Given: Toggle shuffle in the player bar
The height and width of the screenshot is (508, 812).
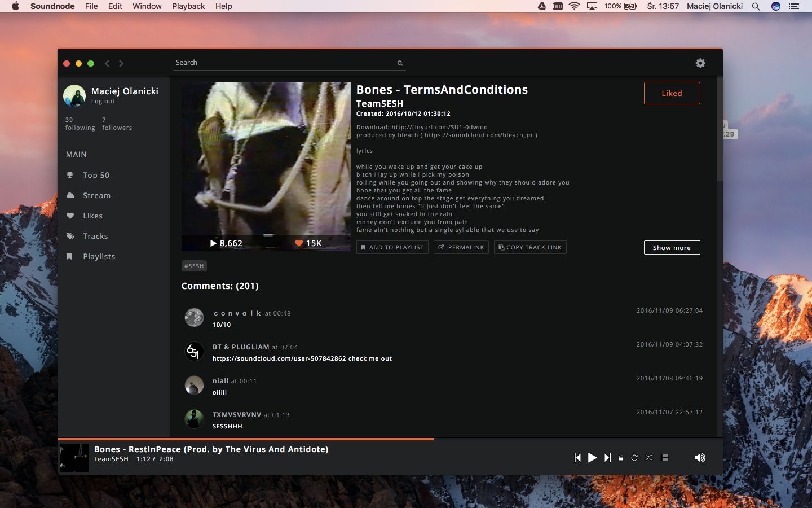Looking at the screenshot, I should tap(649, 458).
